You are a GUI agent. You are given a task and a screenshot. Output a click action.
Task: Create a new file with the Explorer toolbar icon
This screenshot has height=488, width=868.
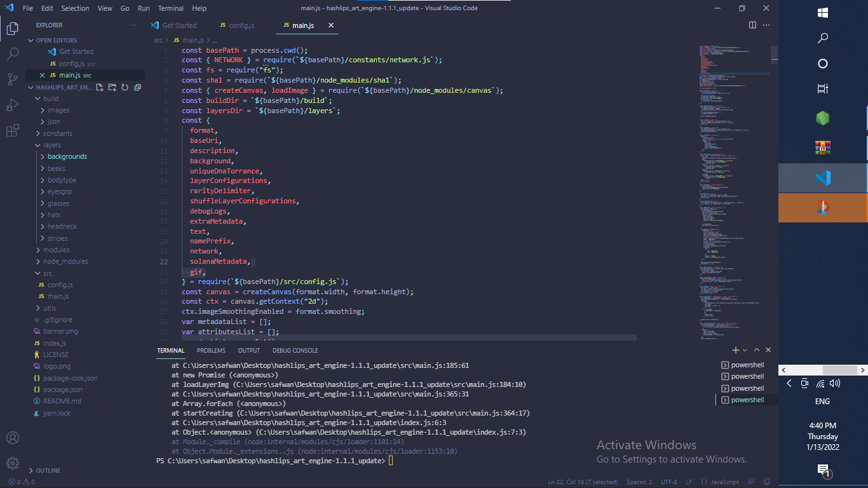pos(99,87)
